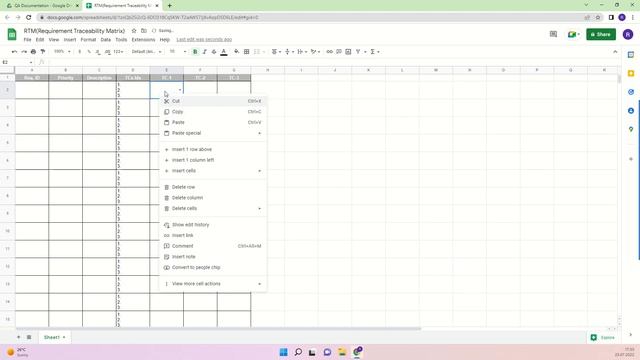Open Last edit was seconds ago link

tap(204, 40)
